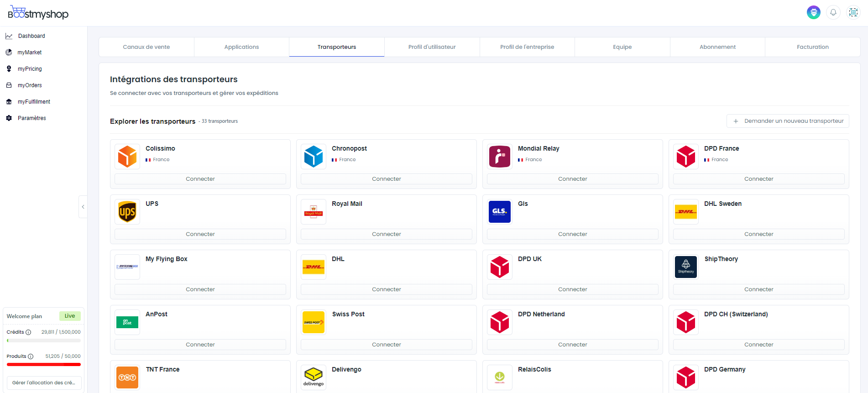868x393 pixels.
Task: Click the scan icon in header
Action: (x=853, y=12)
